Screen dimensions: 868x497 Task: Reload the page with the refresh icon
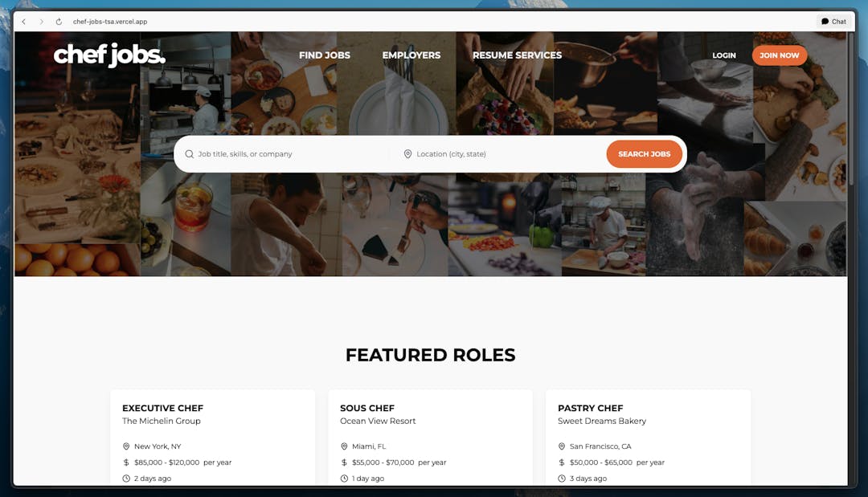tap(59, 22)
